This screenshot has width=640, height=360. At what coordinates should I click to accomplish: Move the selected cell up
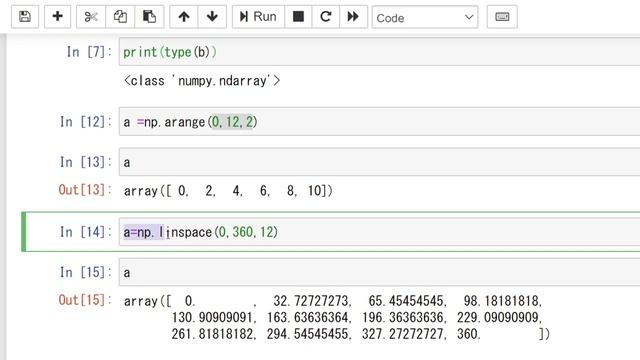(184, 17)
